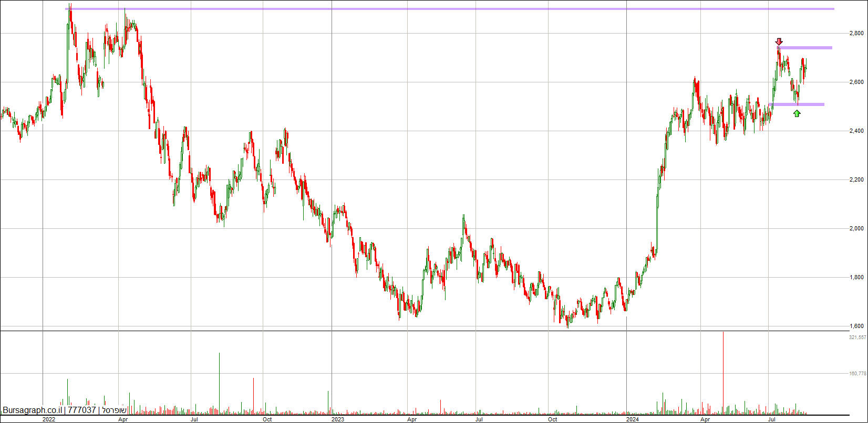Click the 1,600 price axis label
868x423 pixels.
point(856,326)
